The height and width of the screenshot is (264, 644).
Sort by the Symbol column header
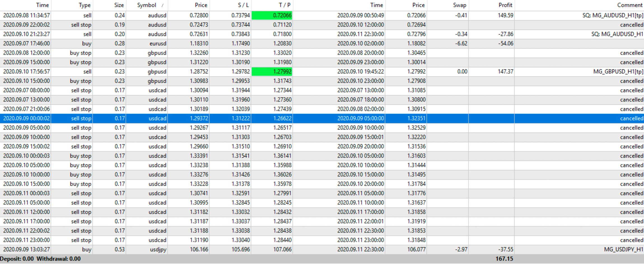coord(147,5)
